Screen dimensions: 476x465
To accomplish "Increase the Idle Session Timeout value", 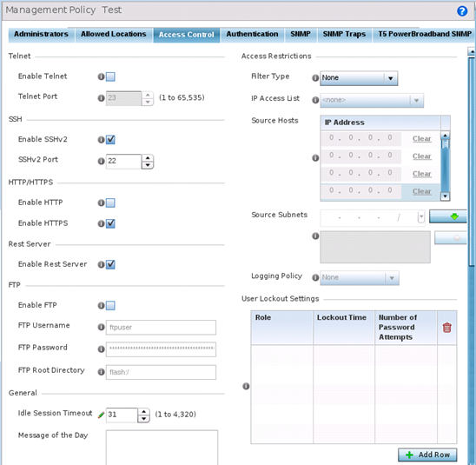I will [x=143, y=411].
